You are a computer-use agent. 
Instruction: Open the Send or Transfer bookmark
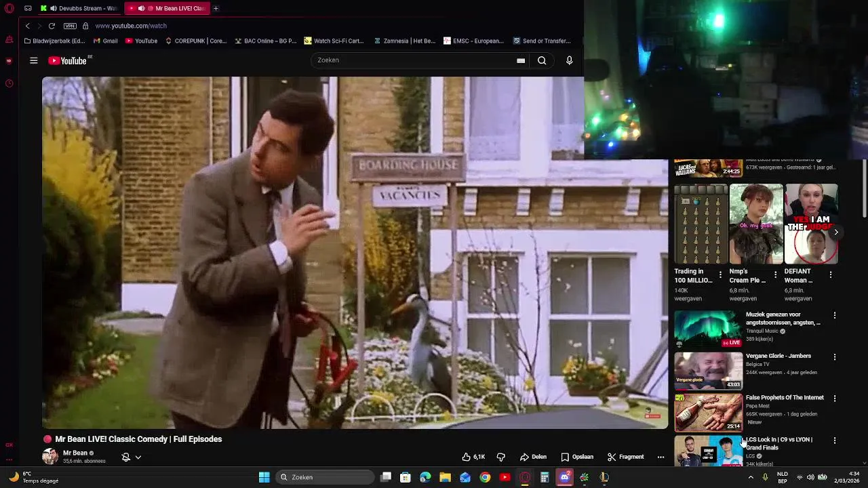pos(542,41)
